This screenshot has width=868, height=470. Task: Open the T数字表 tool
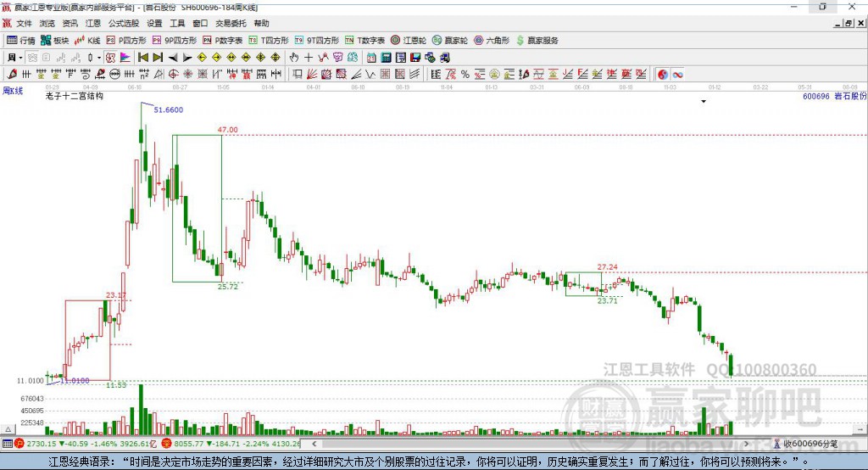tap(364, 41)
